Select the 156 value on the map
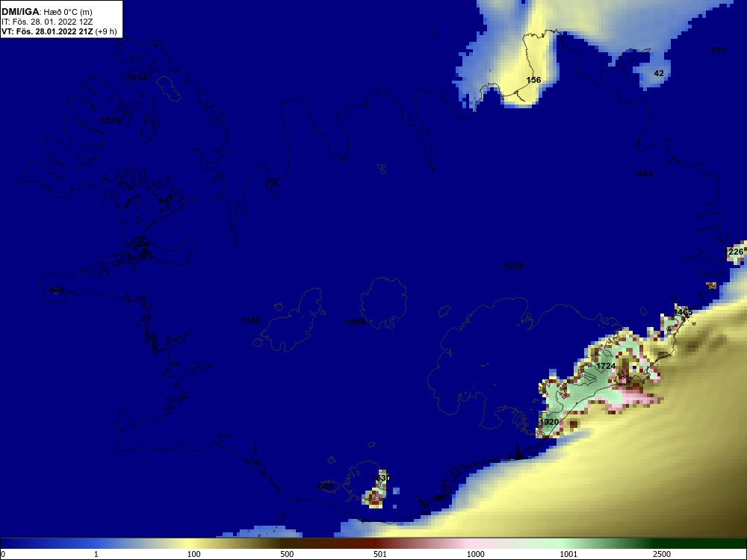 pos(533,80)
